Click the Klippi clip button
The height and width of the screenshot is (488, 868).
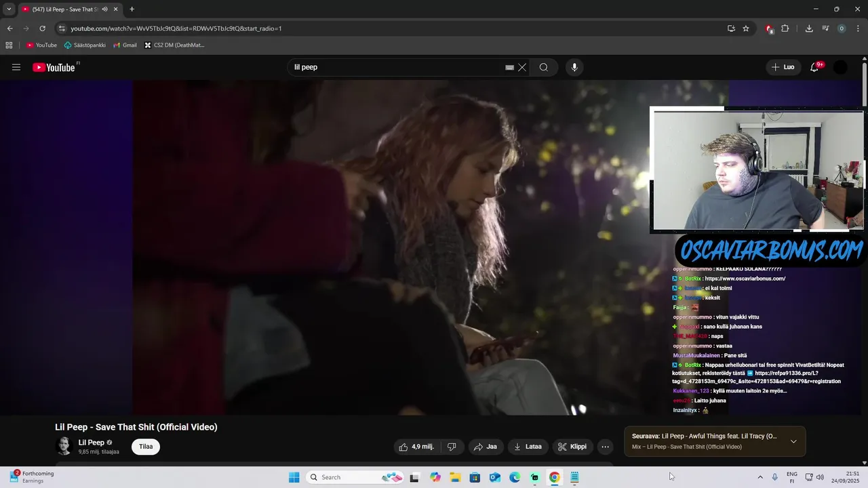572,447
